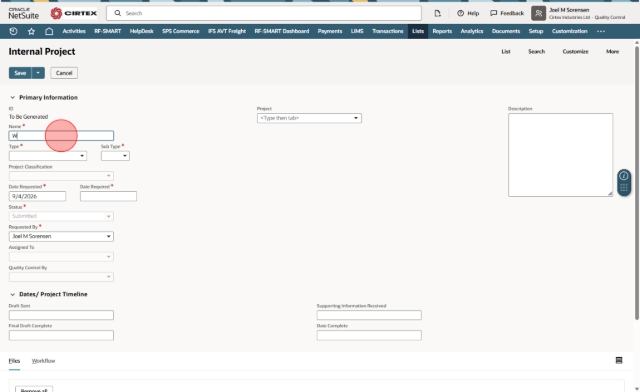Click the Save button
The image size is (640, 392).
click(20, 73)
